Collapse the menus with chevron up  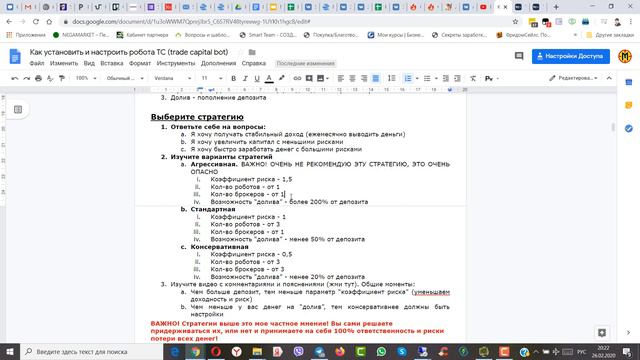(x=609, y=78)
